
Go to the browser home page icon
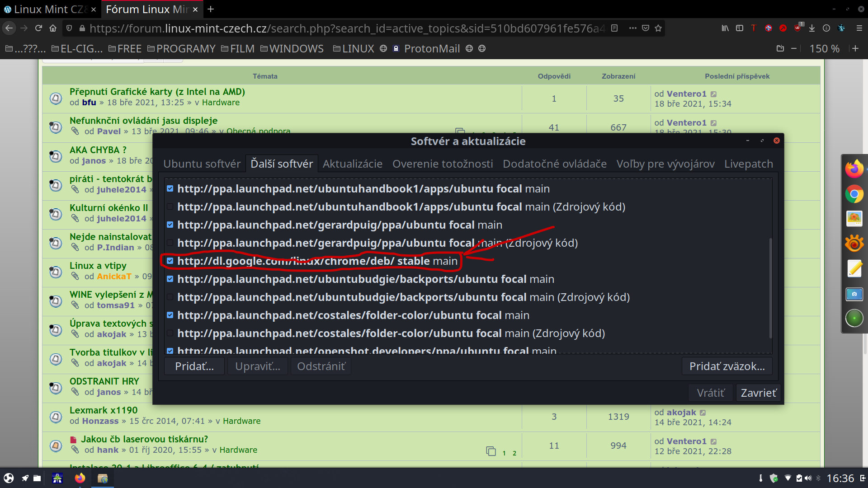coord(53,28)
